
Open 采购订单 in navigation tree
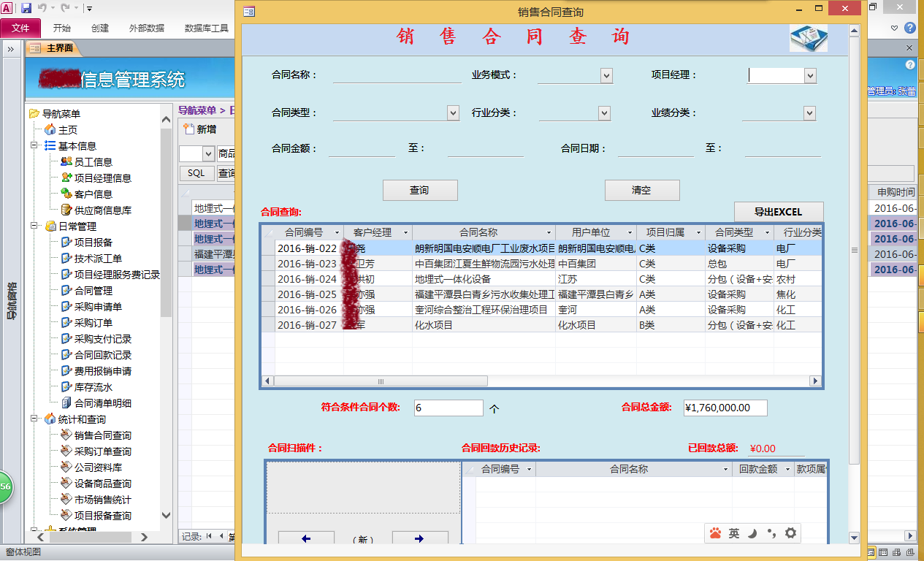point(93,322)
